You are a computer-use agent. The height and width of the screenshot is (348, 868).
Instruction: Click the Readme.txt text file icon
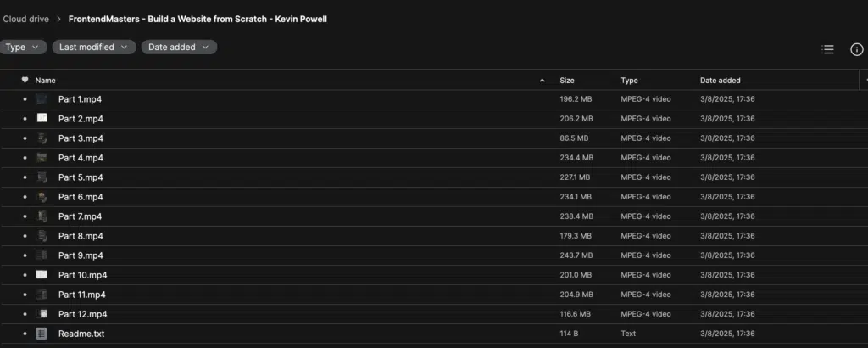click(42, 334)
